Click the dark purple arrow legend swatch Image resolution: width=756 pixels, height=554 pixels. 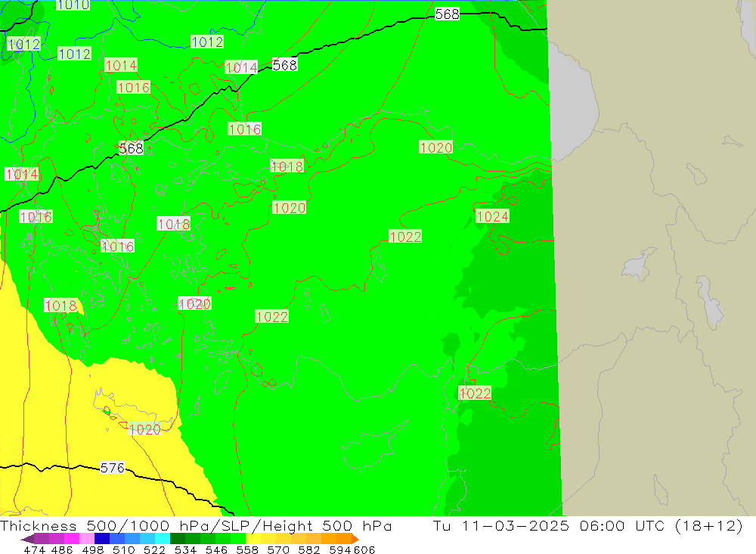[27, 539]
